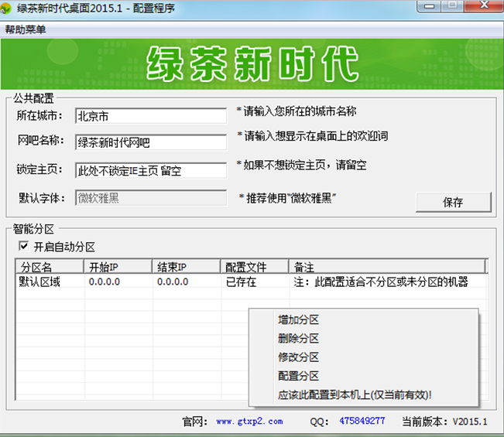Click the QQ number 475849277 link

pyautogui.click(x=362, y=422)
